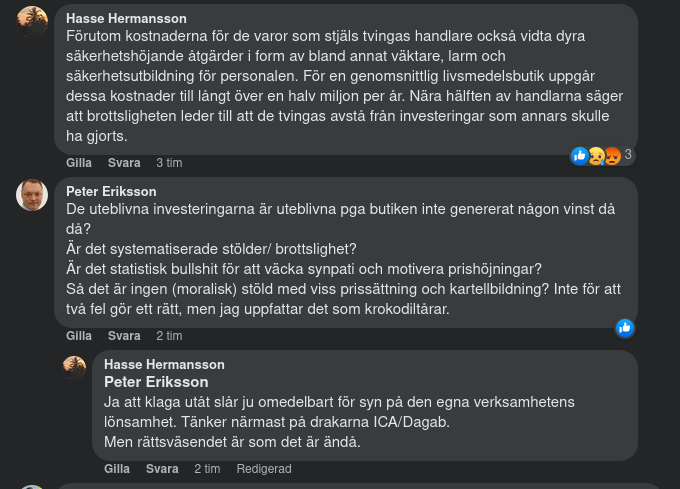Reply to Peter Eriksson's comment with Svara
The height and width of the screenshot is (489, 680).
pos(124,336)
